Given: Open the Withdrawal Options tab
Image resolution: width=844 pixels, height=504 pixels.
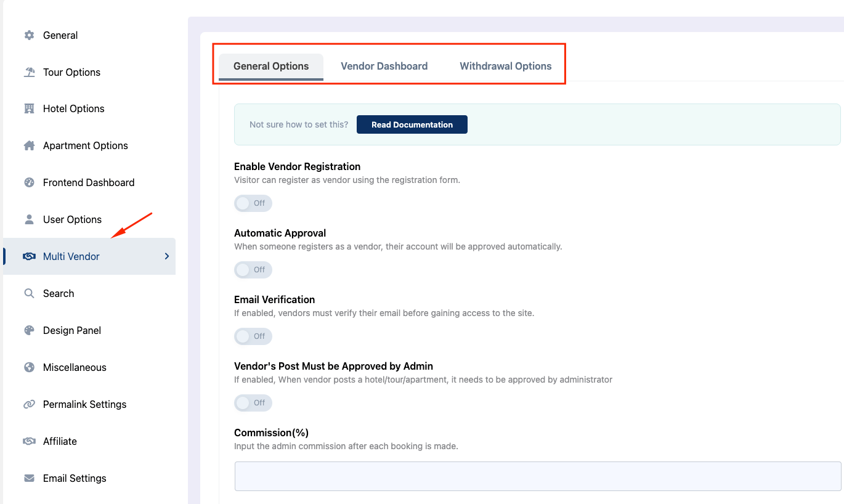Looking at the screenshot, I should pyautogui.click(x=505, y=66).
